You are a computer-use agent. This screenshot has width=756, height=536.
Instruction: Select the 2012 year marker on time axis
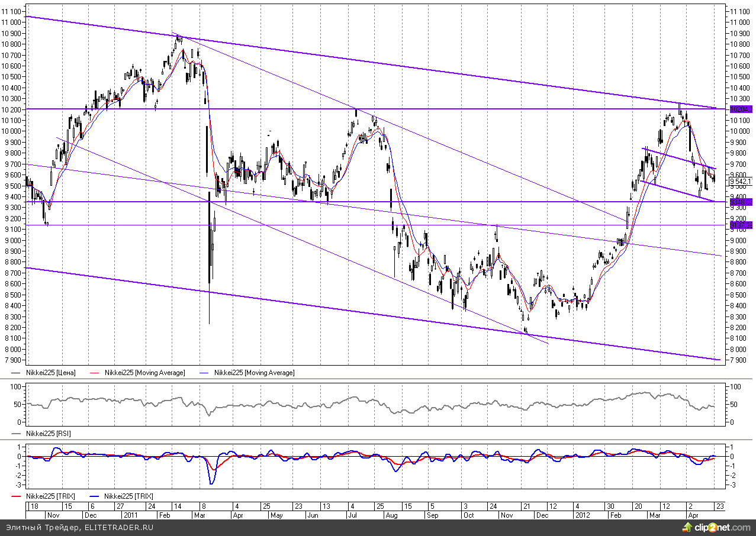point(584,515)
